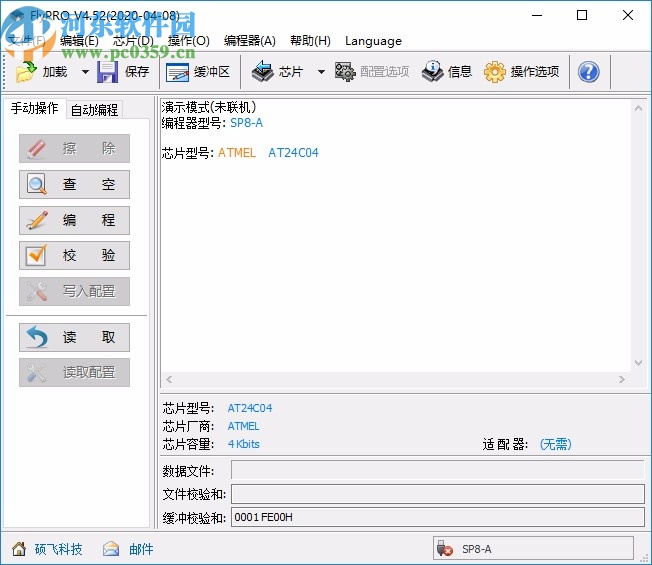Maximize the FlyPRO window

[582, 15]
